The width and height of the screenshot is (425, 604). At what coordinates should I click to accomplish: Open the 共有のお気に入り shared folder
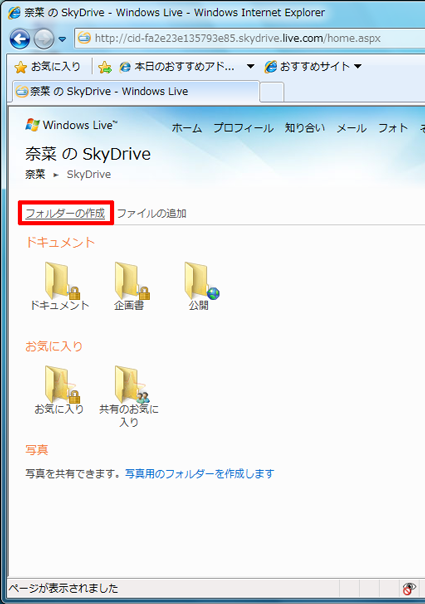pyautogui.click(x=131, y=384)
